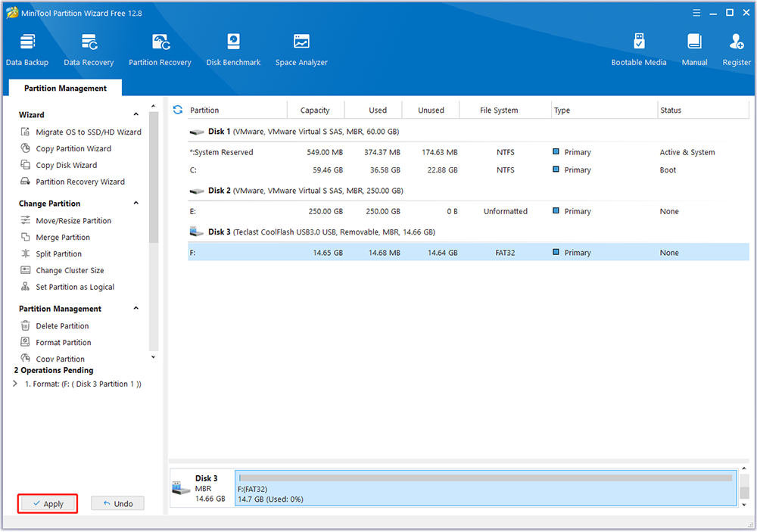Screen dimensions: 757x532
Task: Click the Merge Partition link
Action: (63, 237)
